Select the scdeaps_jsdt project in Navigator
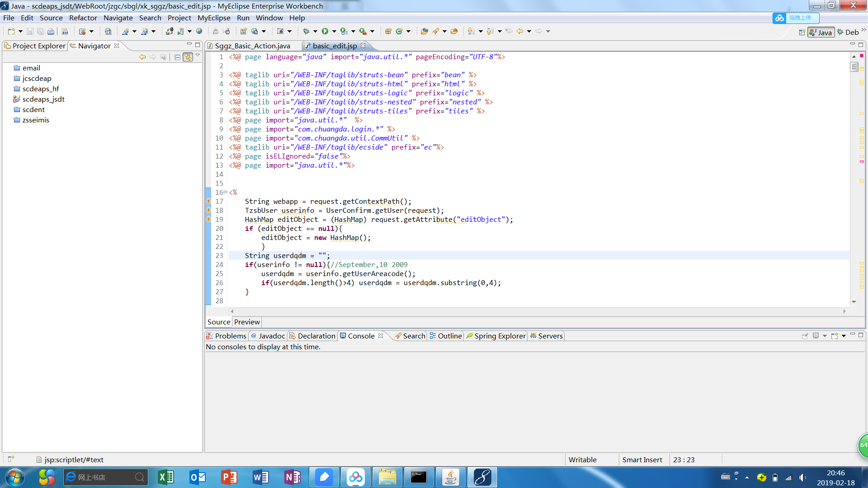 [43, 99]
